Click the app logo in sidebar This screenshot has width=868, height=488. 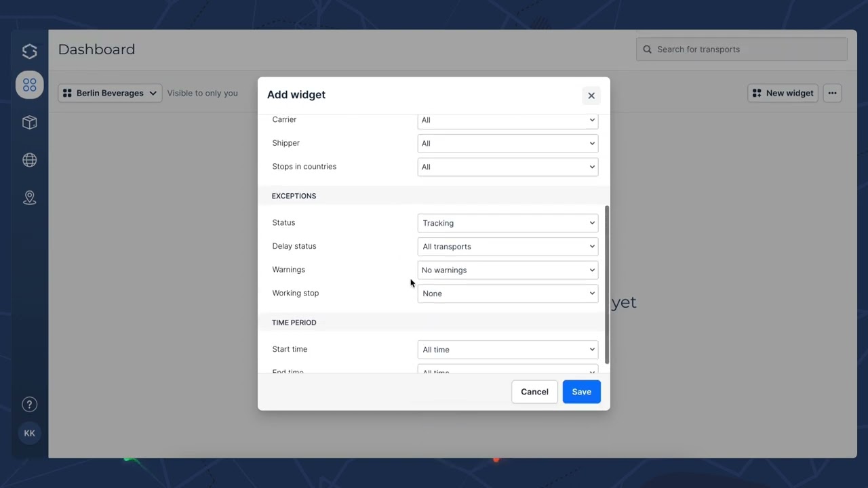tap(29, 51)
